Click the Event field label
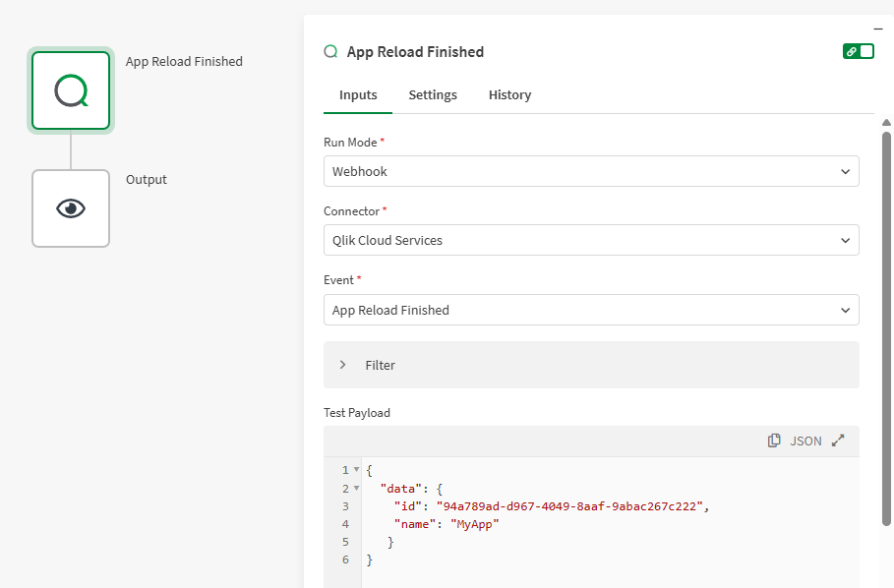The image size is (894, 588). pyautogui.click(x=338, y=280)
